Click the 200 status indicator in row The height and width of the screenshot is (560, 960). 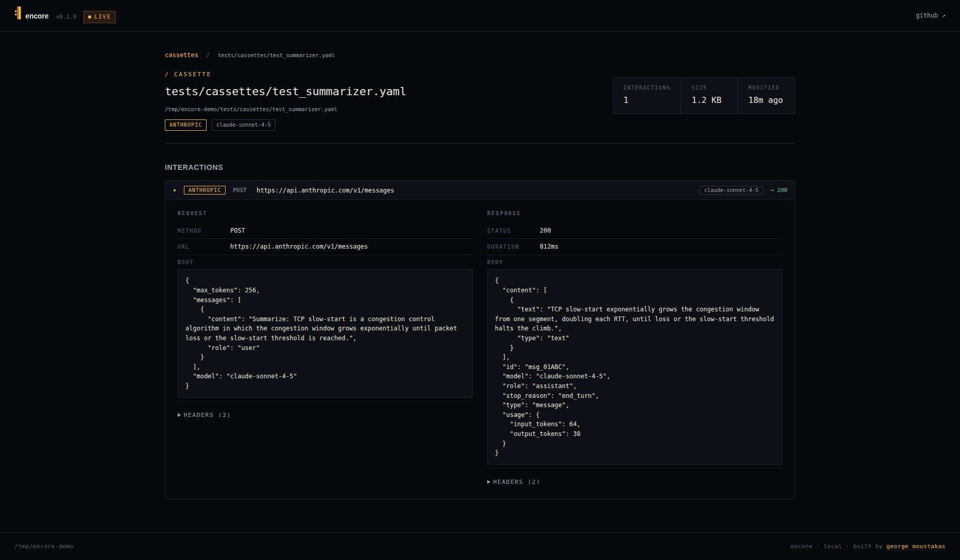pyautogui.click(x=779, y=190)
